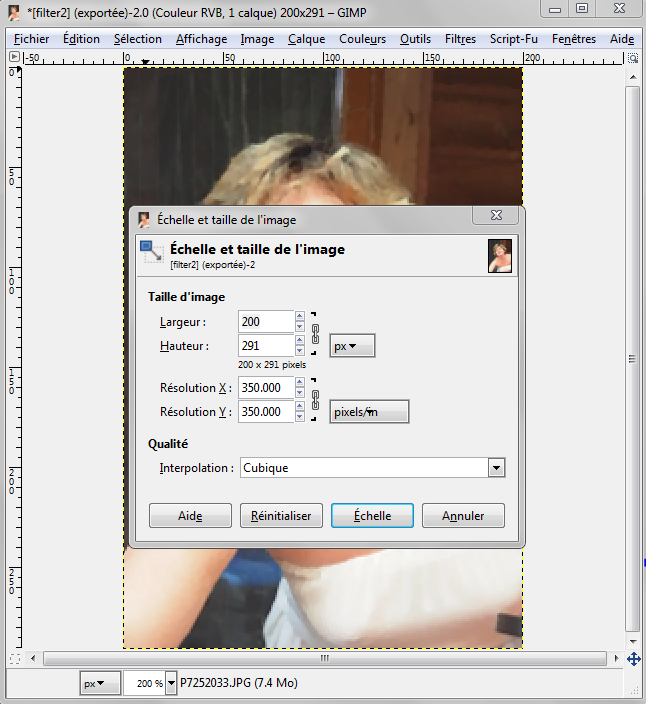Click the Résolution Y input field

[x=266, y=412]
